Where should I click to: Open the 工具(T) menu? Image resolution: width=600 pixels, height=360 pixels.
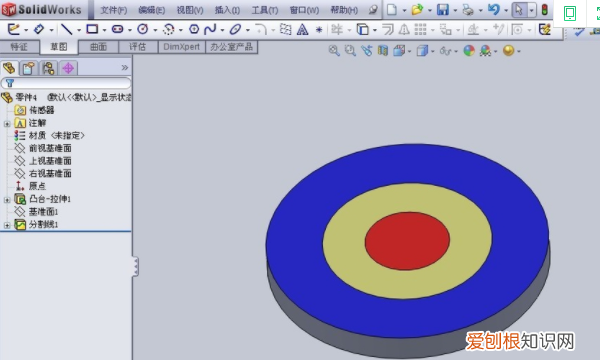[265, 10]
